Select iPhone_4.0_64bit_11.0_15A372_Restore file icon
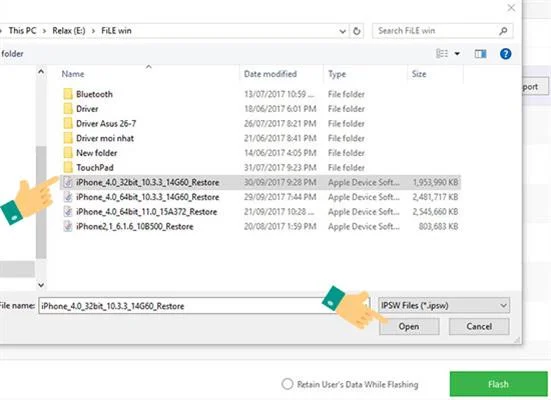The image size is (551, 400). [68, 212]
